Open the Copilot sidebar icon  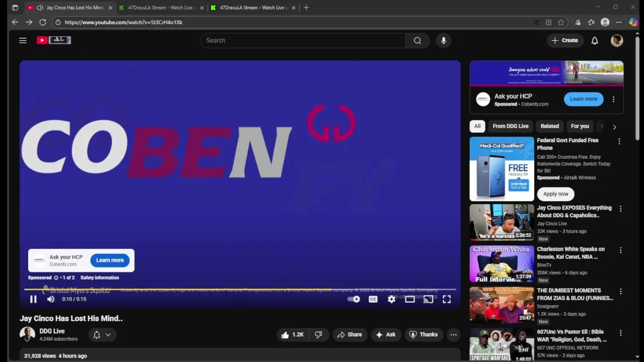(x=633, y=22)
